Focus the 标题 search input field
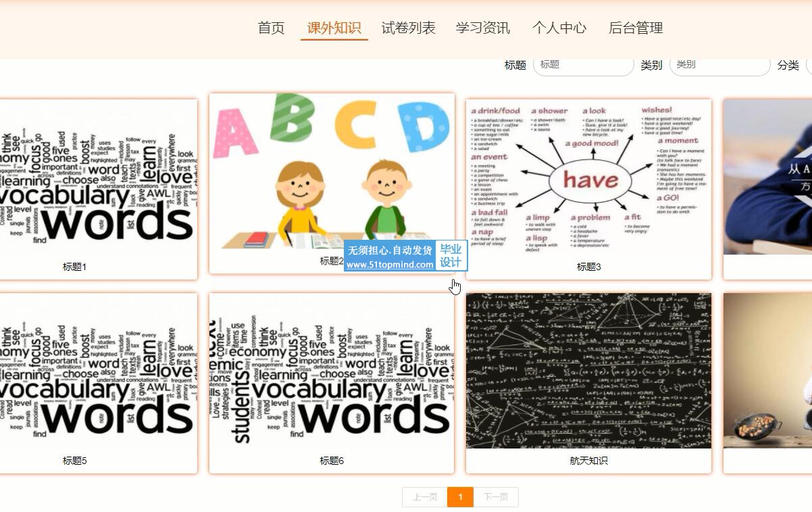The image size is (812, 512). click(x=584, y=65)
